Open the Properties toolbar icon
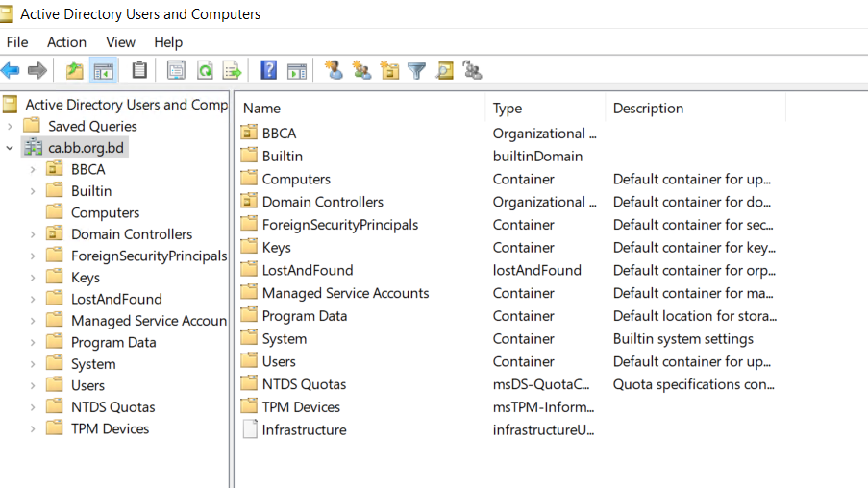Viewport: 868px width, 488px height. (x=176, y=71)
